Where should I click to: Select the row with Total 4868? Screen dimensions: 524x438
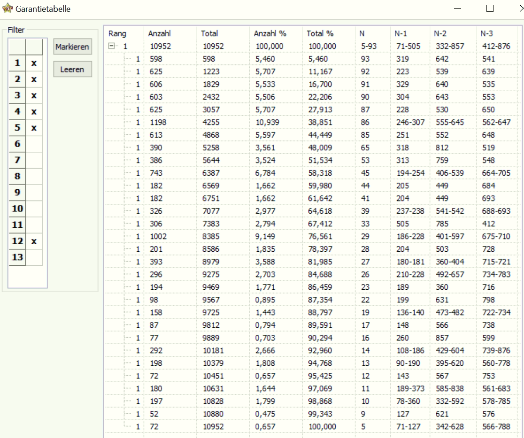(x=312, y=135)
